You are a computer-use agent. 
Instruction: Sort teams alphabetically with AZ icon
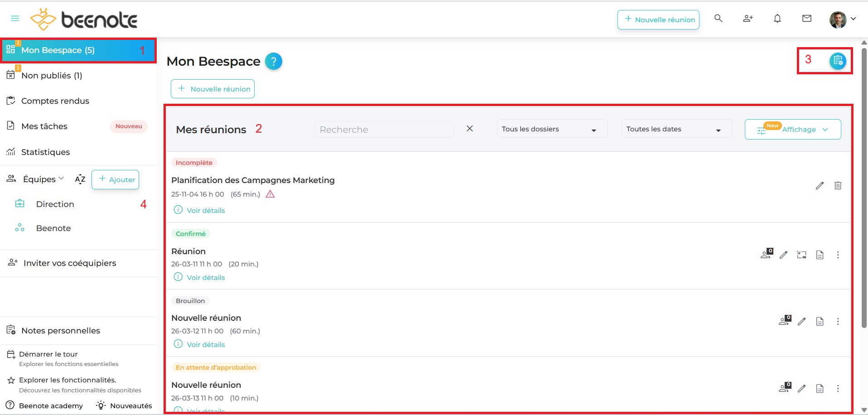80,179
